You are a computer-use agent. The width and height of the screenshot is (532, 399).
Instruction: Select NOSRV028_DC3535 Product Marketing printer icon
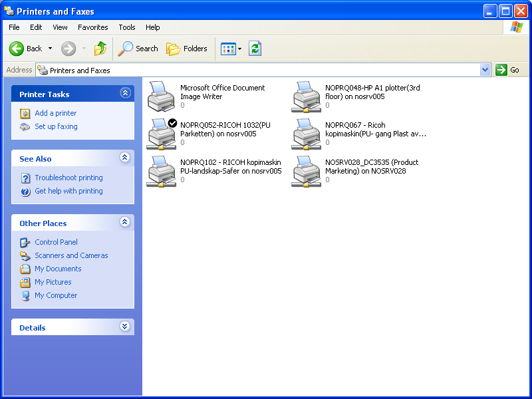point(306,170)
